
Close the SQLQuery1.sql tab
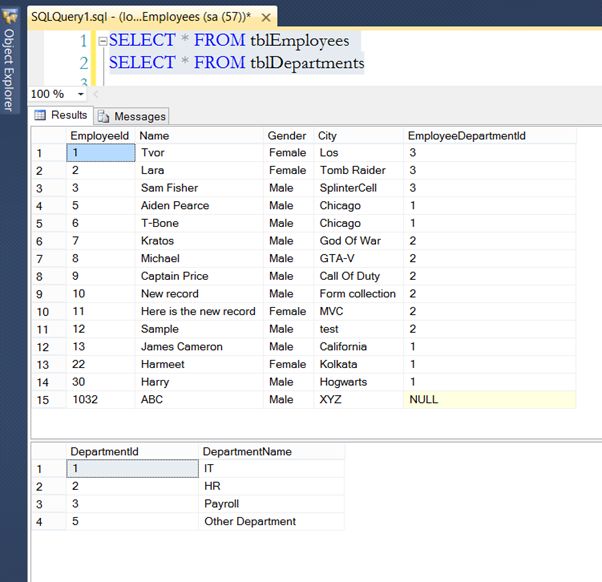click(266, 18)
